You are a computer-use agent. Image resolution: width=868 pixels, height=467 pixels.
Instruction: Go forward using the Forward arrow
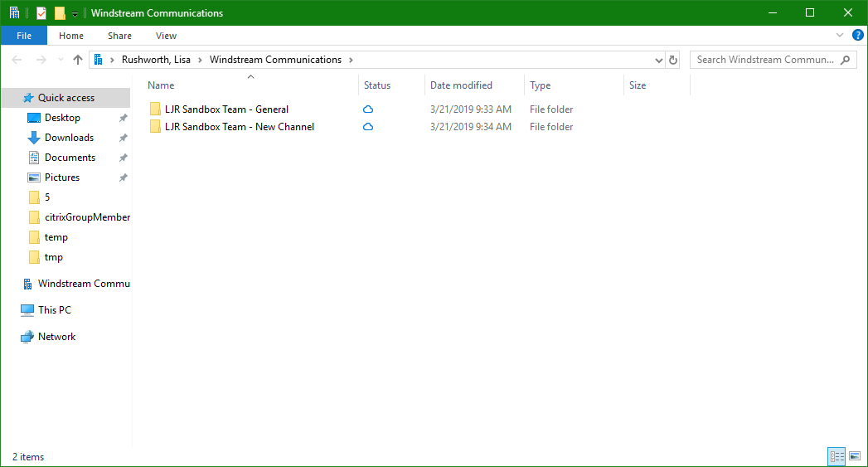41,60
